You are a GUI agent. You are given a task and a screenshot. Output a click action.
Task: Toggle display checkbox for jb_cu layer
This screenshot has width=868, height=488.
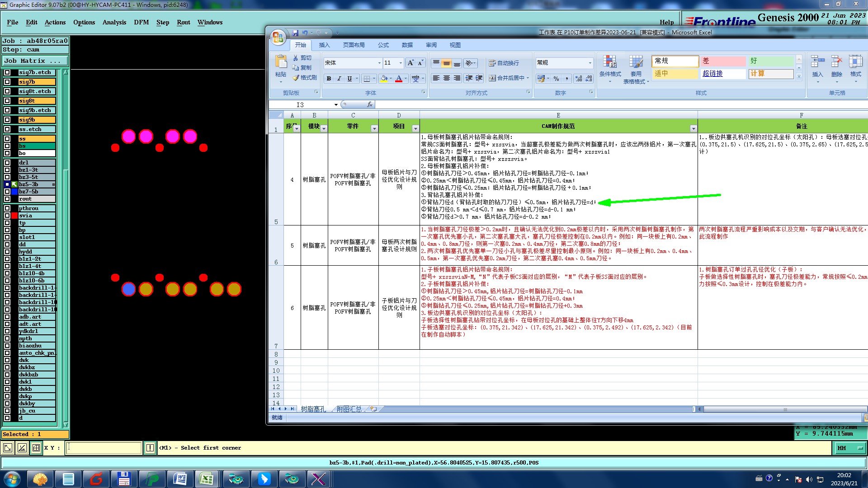click(x=7, y=411)
